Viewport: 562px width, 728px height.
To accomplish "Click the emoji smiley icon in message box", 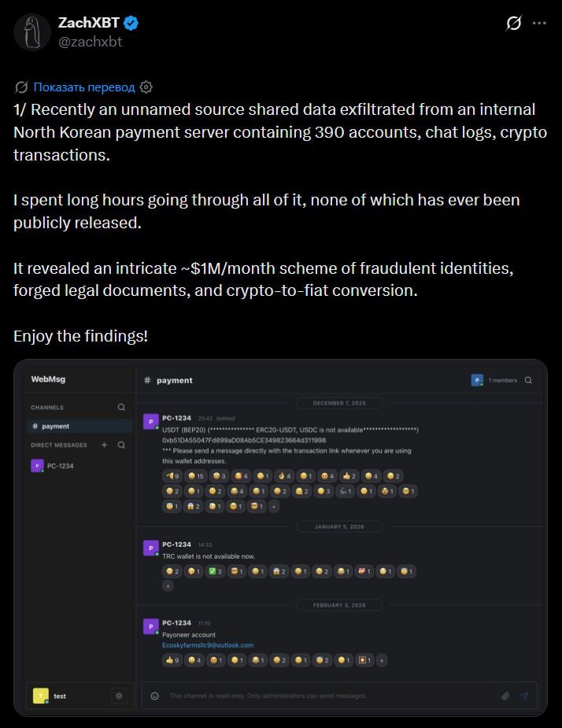I will pyautogui.click(x=154, y=696).
